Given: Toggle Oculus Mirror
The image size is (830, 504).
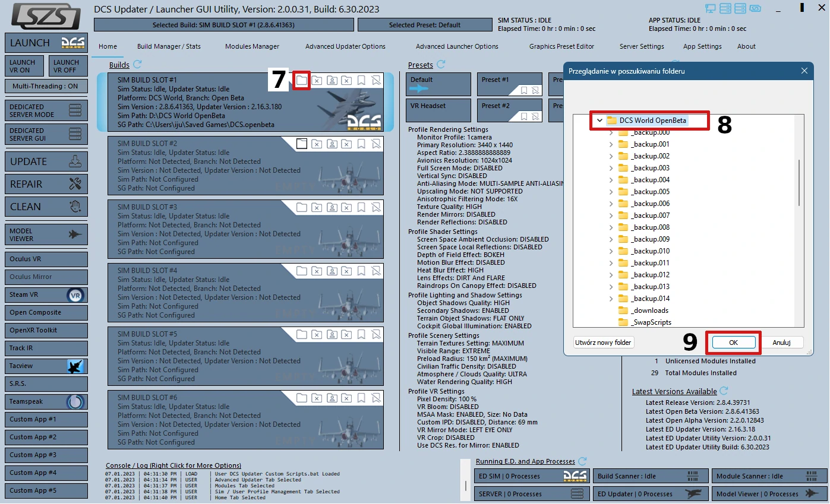Looking at the screenshot, I should [x=46, y=277].
